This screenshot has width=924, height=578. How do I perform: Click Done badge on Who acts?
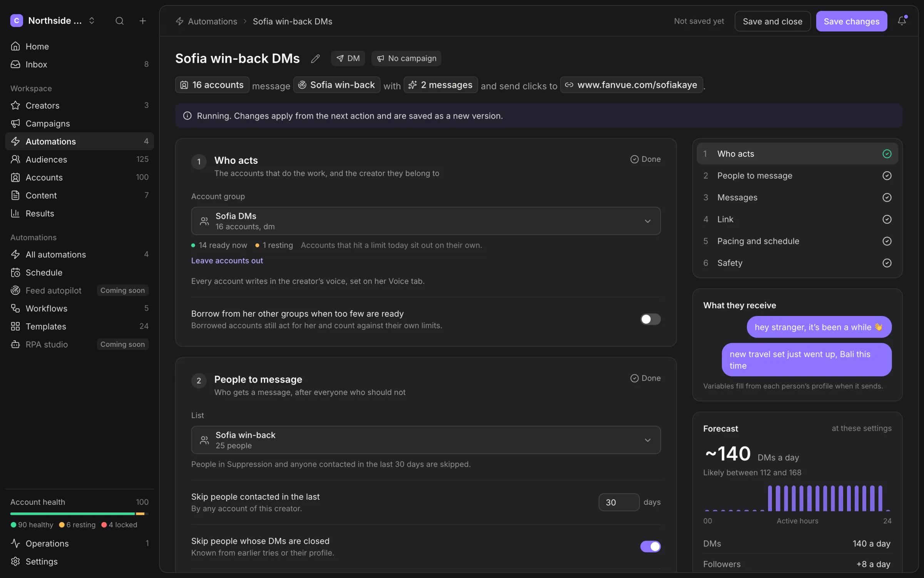click(646, 159)
